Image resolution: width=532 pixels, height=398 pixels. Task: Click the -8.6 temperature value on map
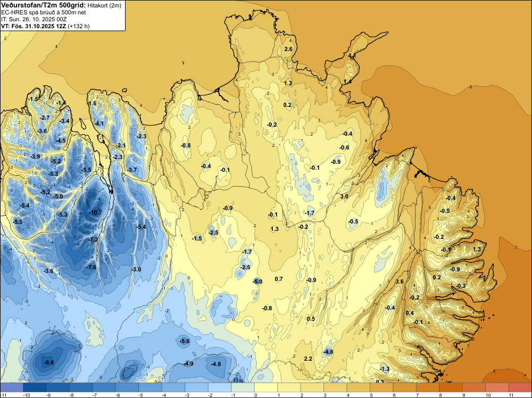click(x=49, y=363)
